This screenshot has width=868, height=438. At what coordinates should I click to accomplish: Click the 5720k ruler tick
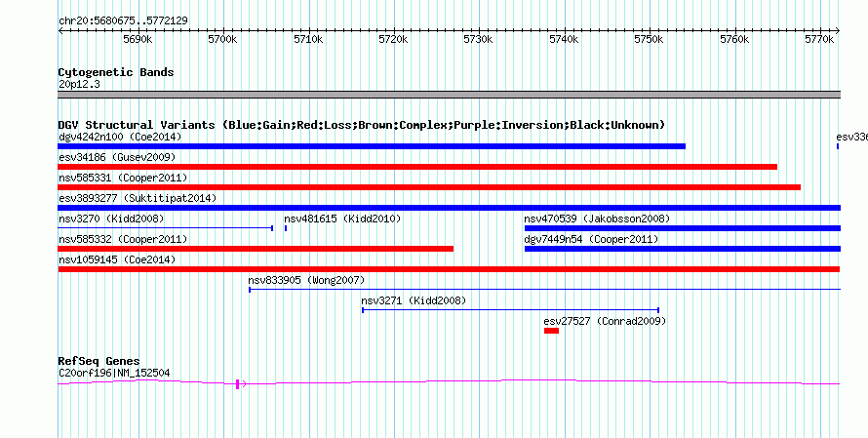pyautogui.click(x=394, y=39)
